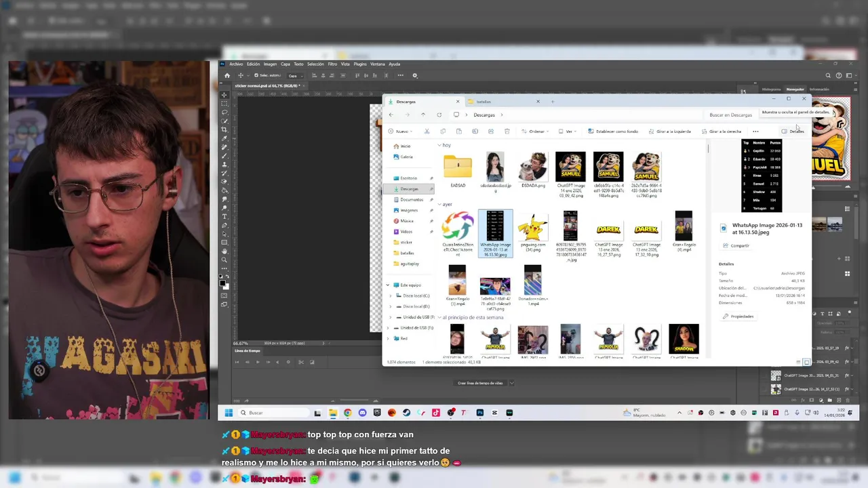Open the Filtro menu in Photoshop
This screenshot has width=868, height=488.
point(332,64)
